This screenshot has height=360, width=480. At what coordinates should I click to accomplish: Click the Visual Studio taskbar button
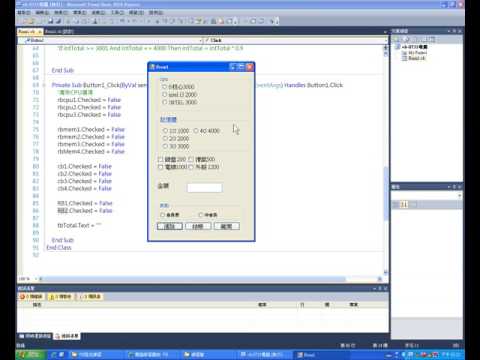coord(265,355)
